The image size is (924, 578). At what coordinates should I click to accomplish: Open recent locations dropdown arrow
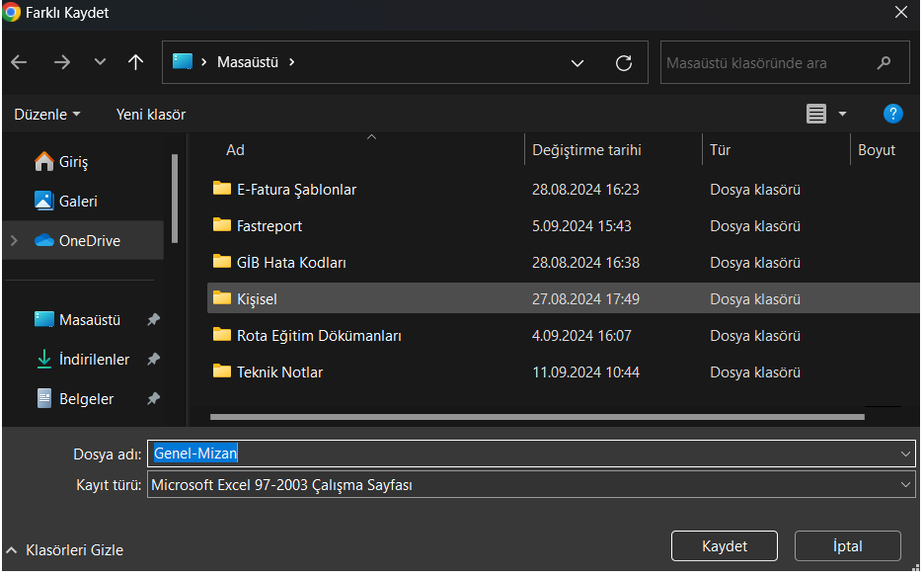(100, 62)
